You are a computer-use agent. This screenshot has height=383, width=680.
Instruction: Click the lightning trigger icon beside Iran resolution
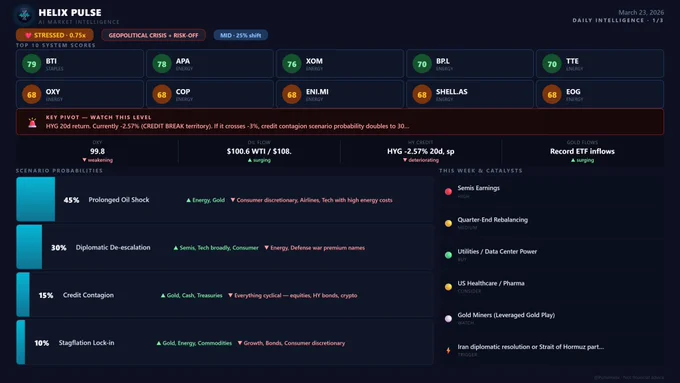point(448,350)
